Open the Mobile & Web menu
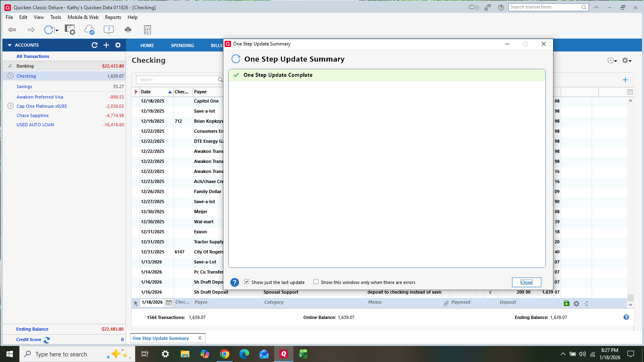This screenshot has height=362, width=644. click(x=83, y=17)
